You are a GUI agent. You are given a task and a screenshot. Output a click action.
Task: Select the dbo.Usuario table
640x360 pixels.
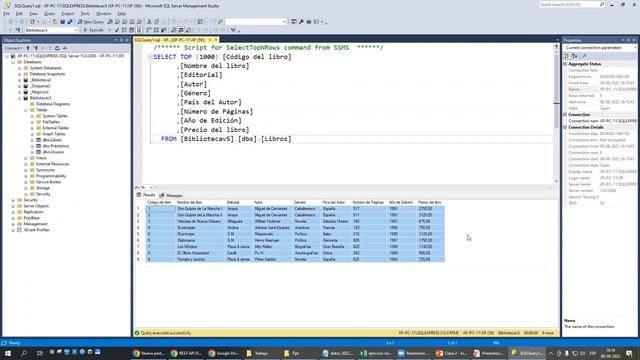coord(53,152)
